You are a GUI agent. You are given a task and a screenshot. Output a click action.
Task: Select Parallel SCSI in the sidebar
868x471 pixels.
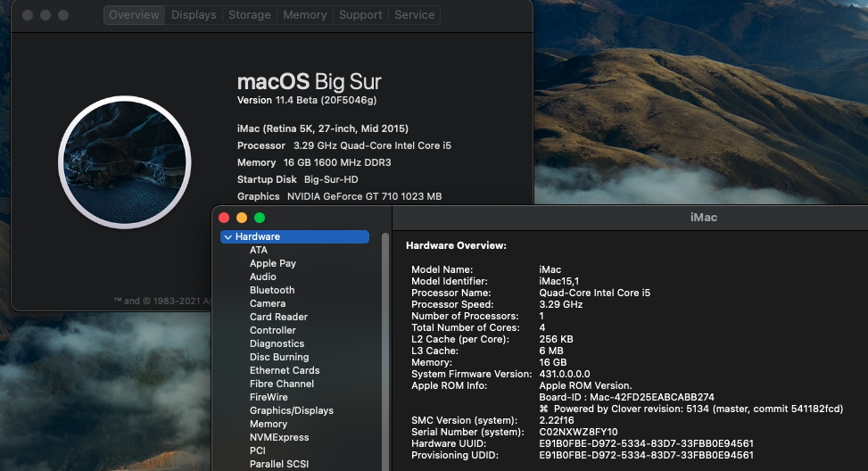coord(279,464)
